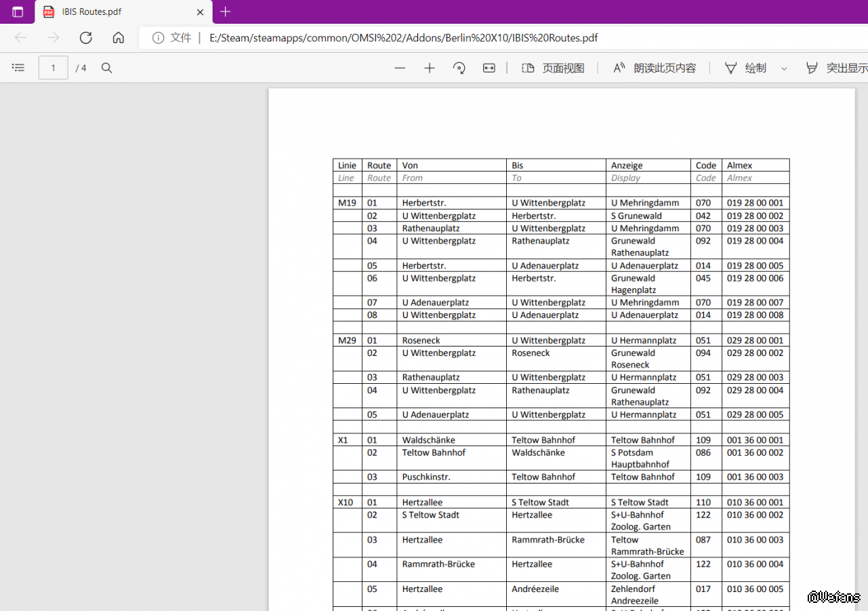The width and height of the screenshot is (868, 611).
Task: Refresh the current page
Action: 85,38
